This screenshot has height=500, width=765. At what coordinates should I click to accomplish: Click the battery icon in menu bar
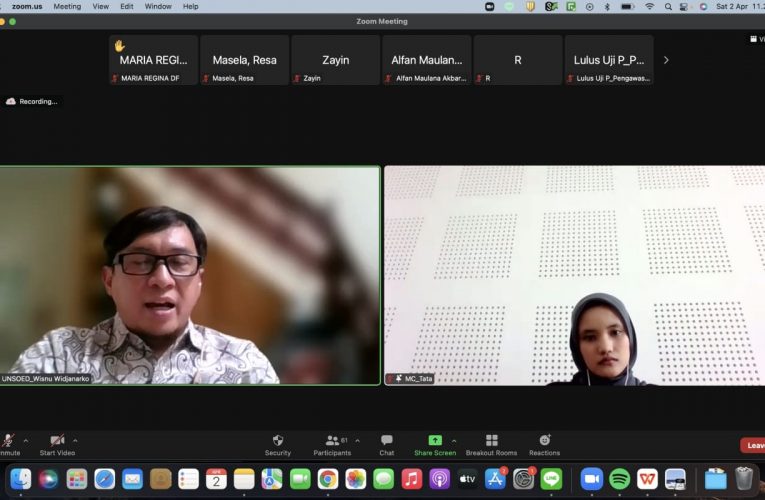pos(627,6)
